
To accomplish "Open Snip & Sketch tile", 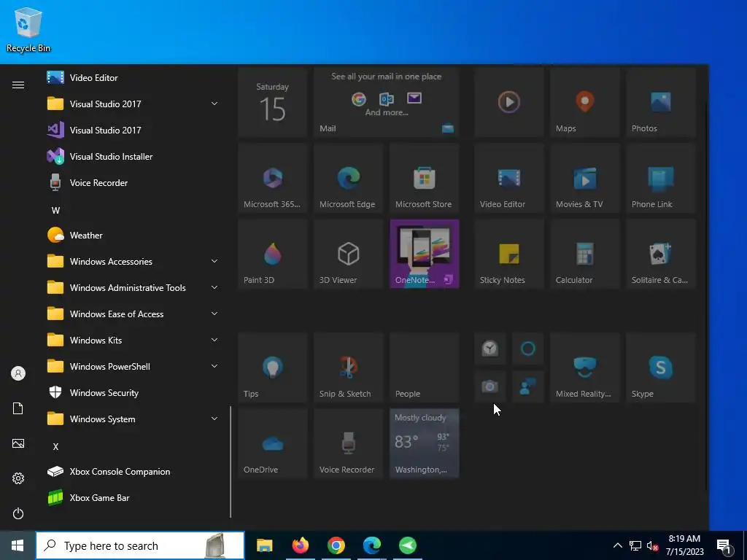I will (x=348, y=367).
